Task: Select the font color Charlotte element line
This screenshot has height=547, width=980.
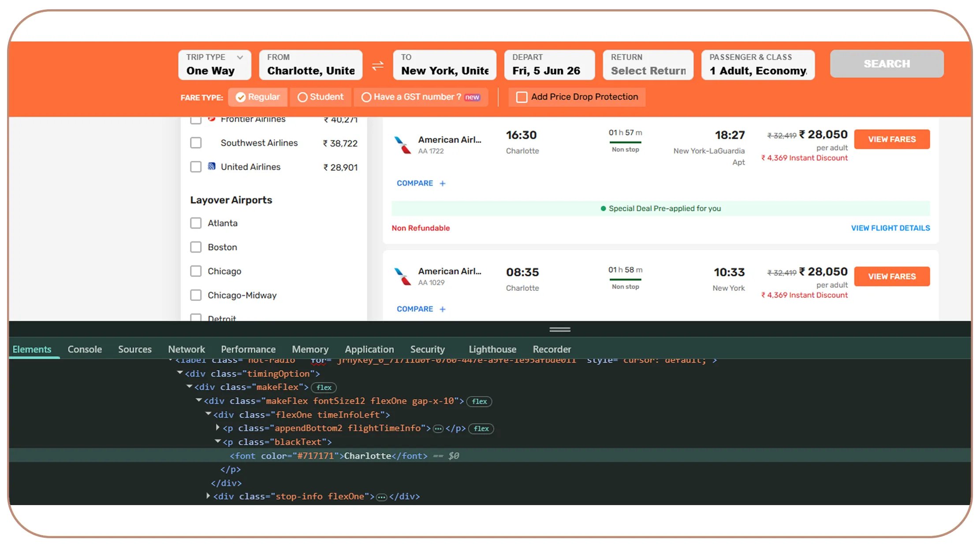Action: (x=490, y=456)
